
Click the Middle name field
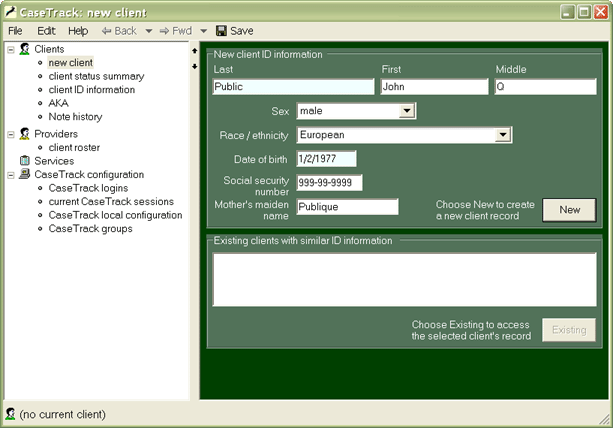(x=545, y=86)
